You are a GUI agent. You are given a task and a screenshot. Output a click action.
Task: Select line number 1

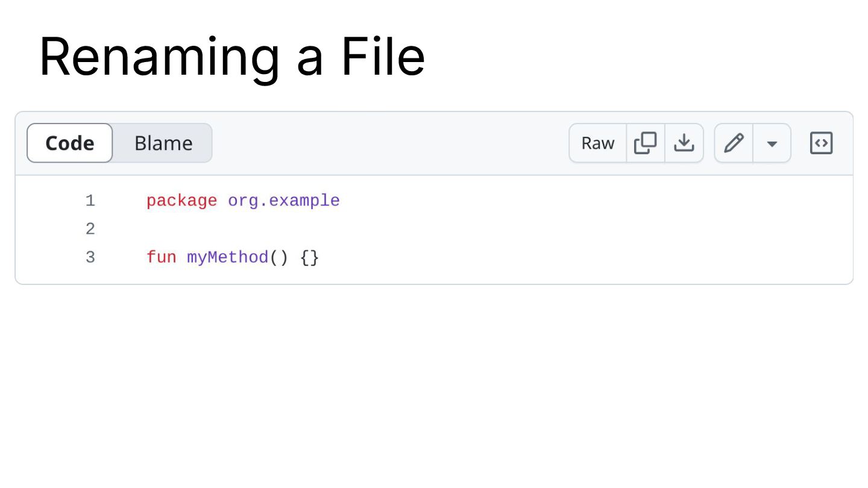(90, 201)
